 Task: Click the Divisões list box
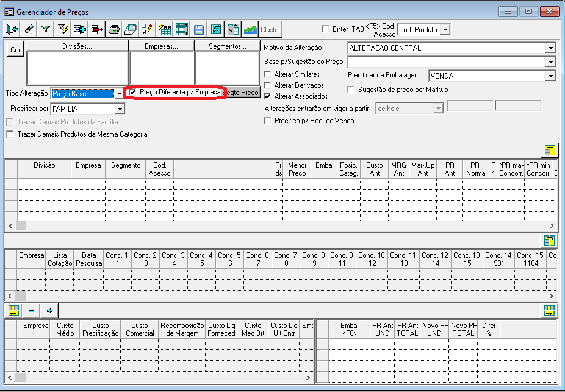(77, 68)
